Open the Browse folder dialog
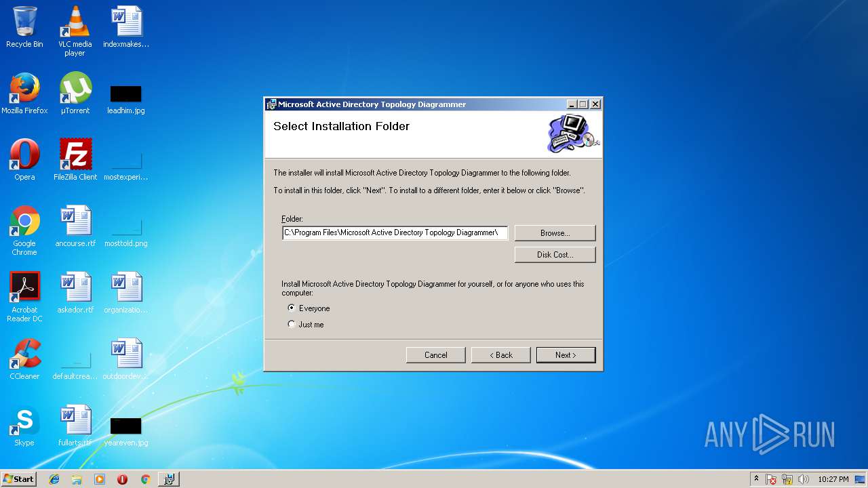 coord(555,233)
